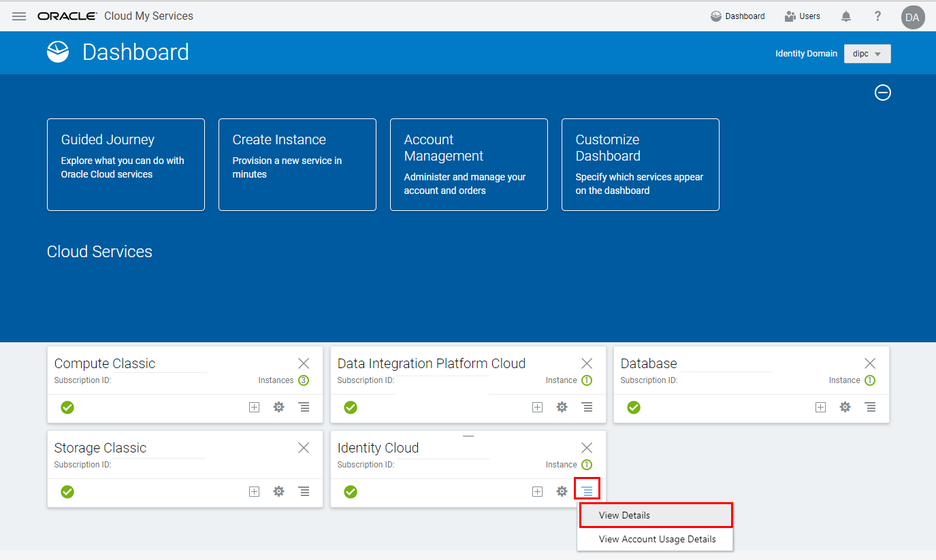Click the gear icon on Compute Classic

click(278, 407)
